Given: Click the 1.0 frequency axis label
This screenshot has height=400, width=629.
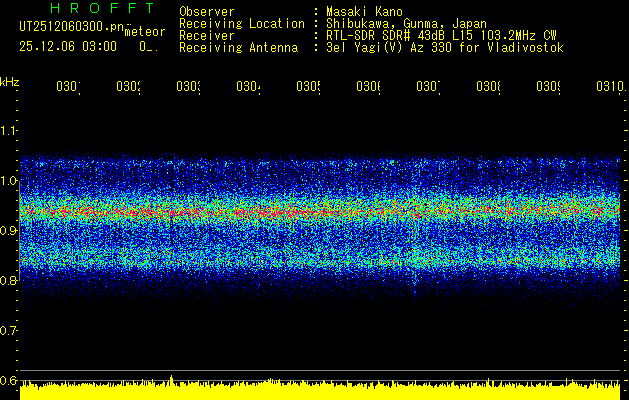Looking at the screenshot, I should [x=9, y=181].
